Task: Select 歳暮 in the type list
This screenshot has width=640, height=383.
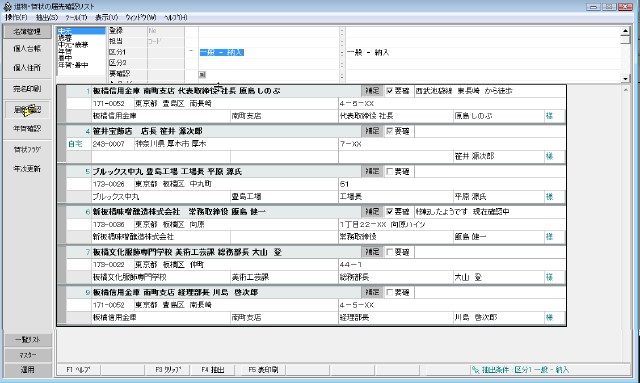Action: click(65, 38)
